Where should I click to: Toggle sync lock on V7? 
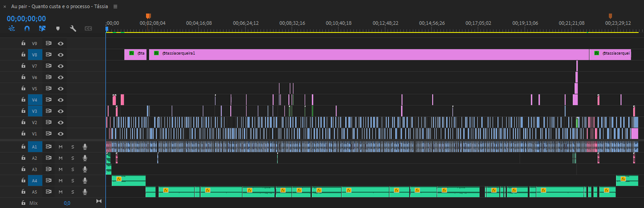click(48, 66)
